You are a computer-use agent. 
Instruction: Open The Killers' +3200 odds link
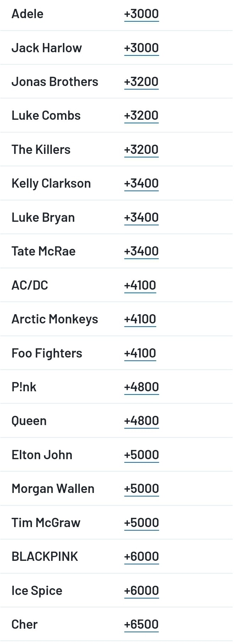pos(141,150)
